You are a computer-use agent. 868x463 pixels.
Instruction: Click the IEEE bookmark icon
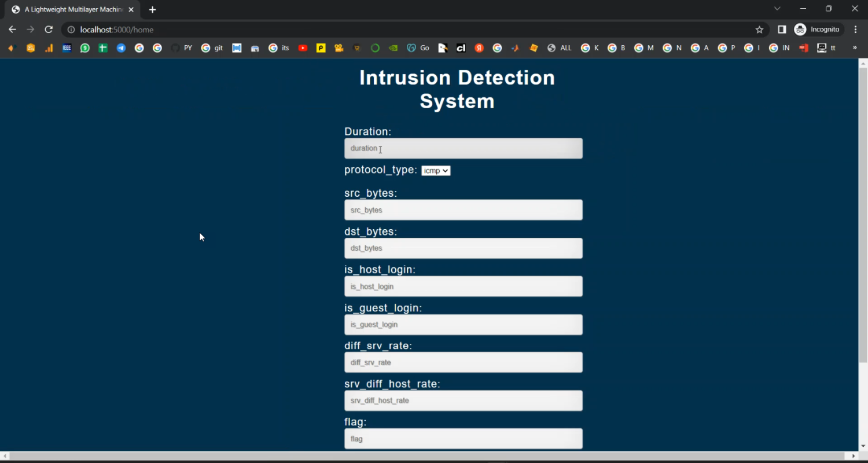coord(67,48)
